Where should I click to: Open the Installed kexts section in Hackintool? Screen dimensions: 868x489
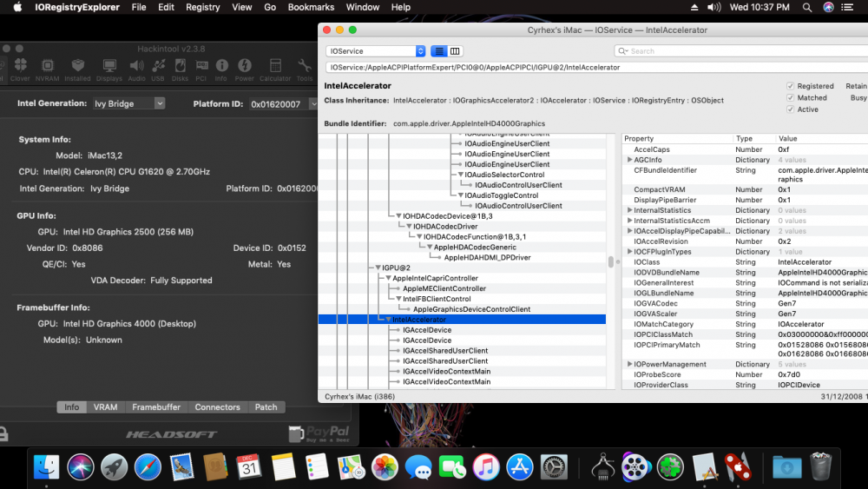tap(77, 69)
